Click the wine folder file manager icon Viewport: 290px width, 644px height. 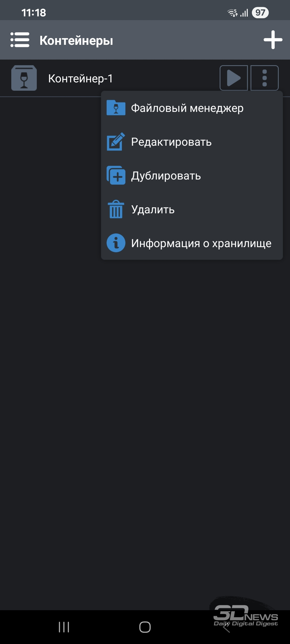[116, 108]
